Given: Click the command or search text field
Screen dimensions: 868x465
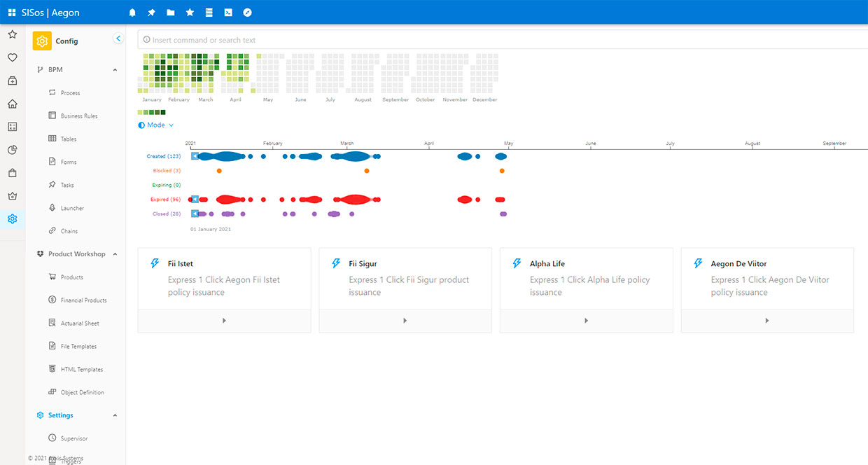Looking at the screenshot, I should [503, 40].
